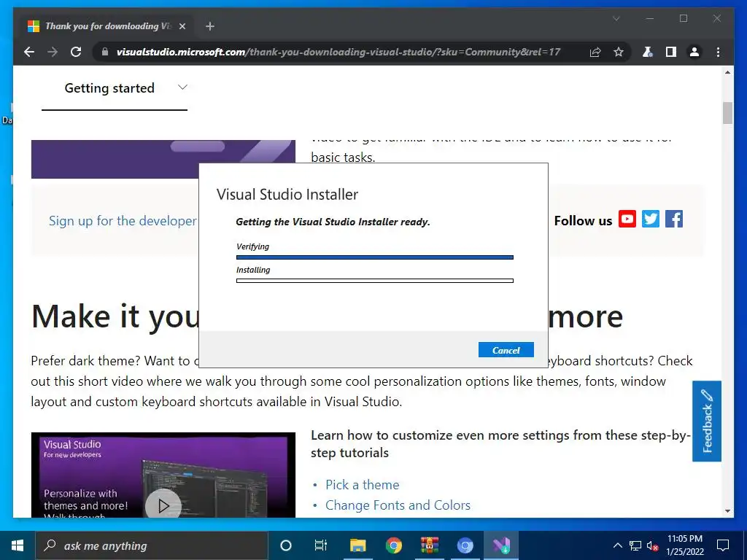The height and width of the screenshot is (560, 747).
Task: Expand the Getting started dropdown
Action: [x=115, y=88]
